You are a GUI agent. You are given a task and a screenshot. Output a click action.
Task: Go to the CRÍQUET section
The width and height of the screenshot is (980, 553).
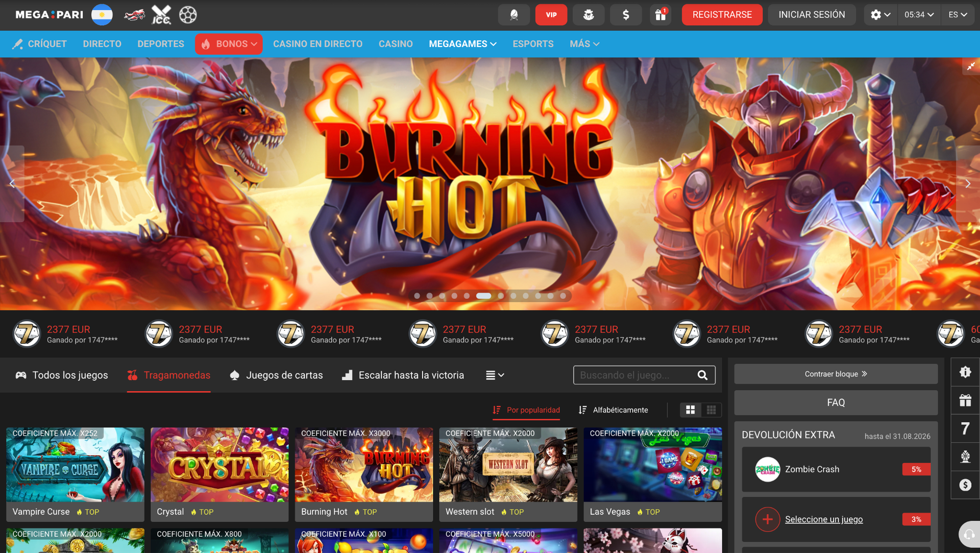tap(40, 44)
